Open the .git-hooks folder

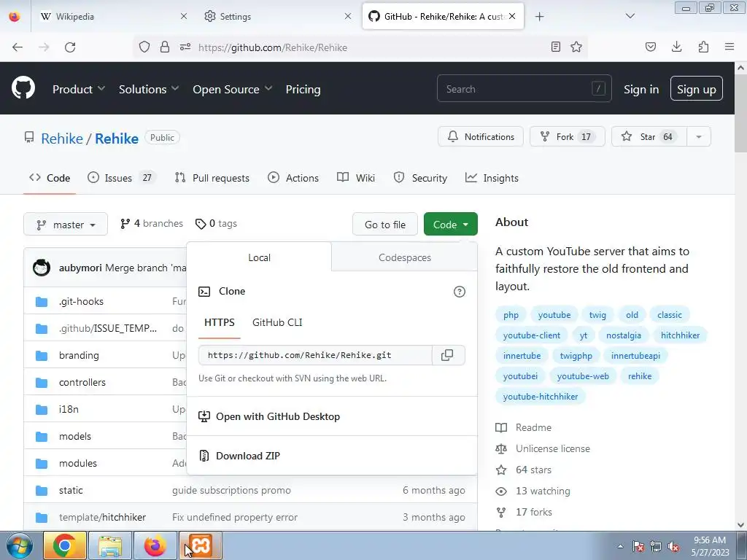(x=81, y=301)
